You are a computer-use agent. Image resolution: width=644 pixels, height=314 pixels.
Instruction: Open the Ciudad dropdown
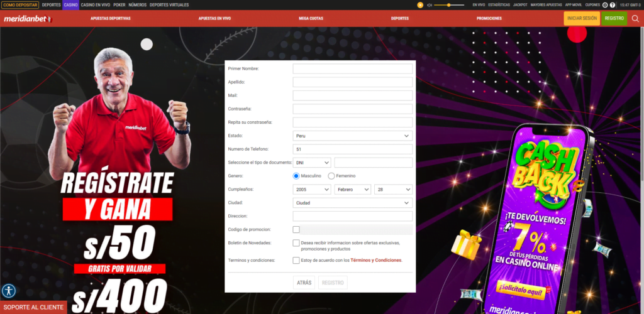pos(352,203)
